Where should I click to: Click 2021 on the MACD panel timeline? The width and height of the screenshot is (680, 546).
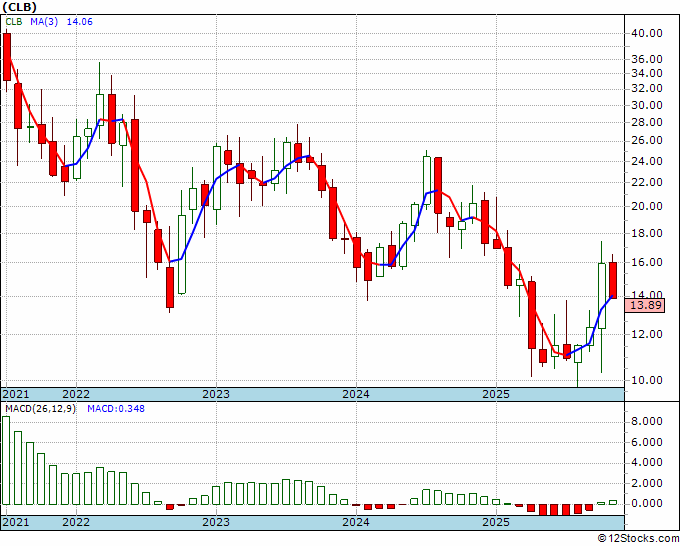[16, 522]
